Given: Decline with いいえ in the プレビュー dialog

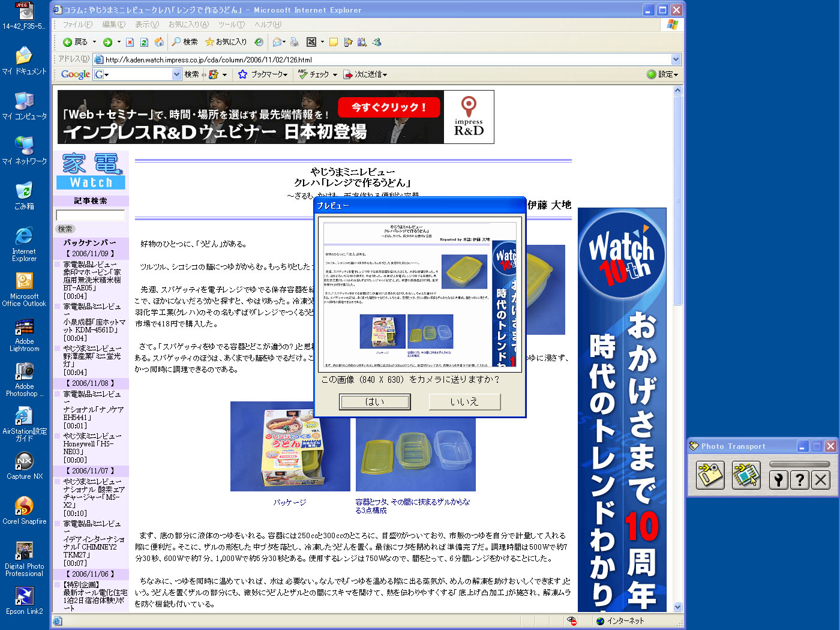Looking at the screenshot, I should tap(464, 402).
